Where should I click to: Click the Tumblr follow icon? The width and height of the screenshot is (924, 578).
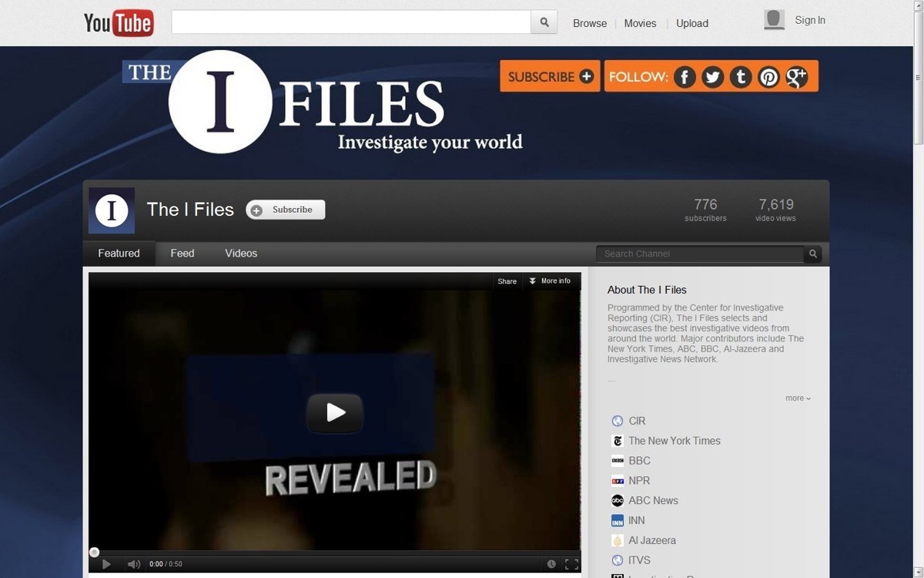click(741, 77)
